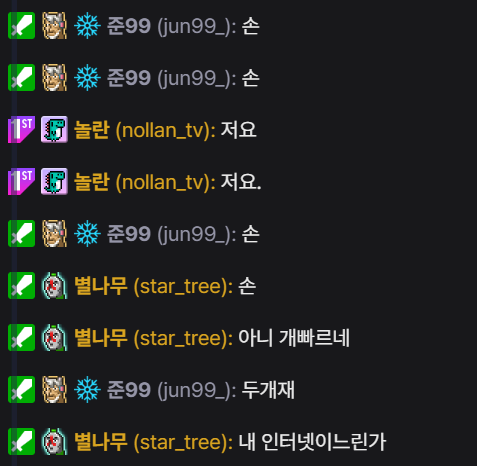Click the green sword badge on 내 인터넷이느린가 row
This screenshot has width=477, height=466.
[21, 441]
